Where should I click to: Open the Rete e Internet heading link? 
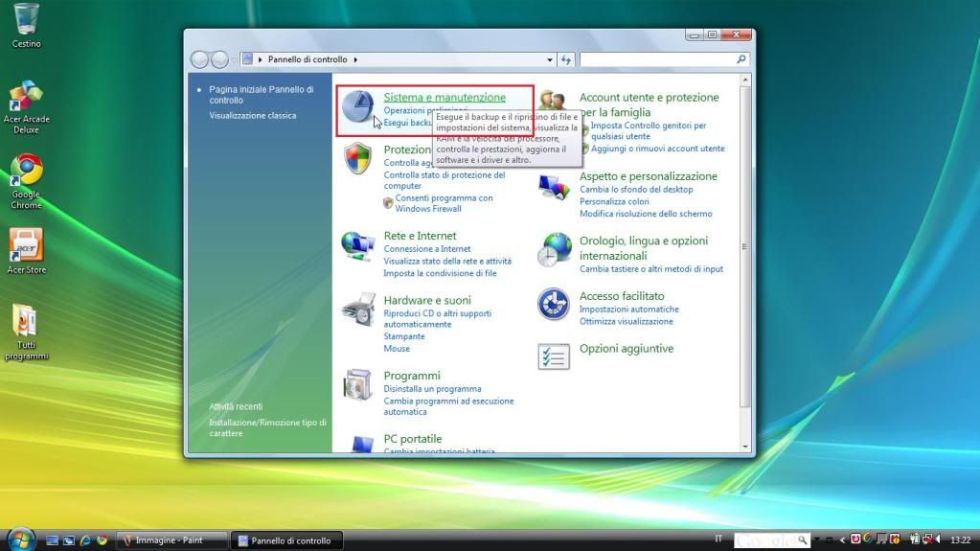[x=420, y=236]
